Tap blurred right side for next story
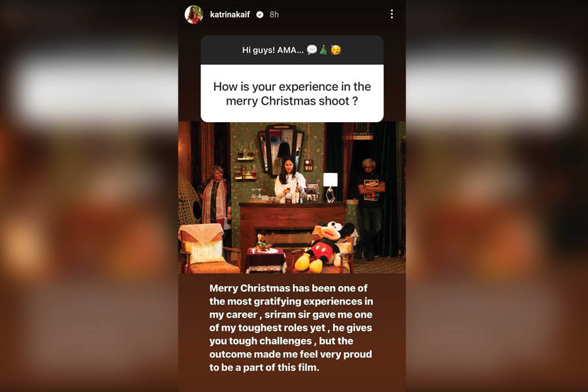588x392 pixels. click(x=497, y=196)
